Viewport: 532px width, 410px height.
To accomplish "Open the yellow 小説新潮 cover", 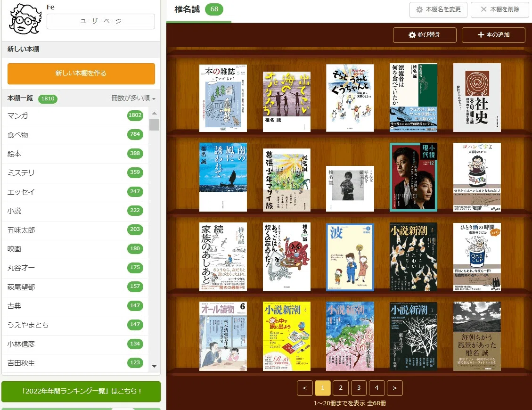I will coord(286,336).
